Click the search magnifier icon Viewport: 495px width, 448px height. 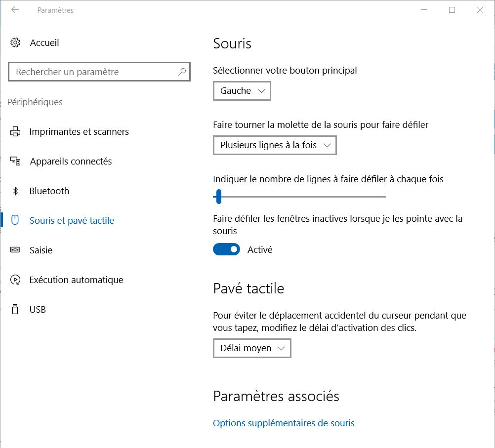tap(182, 72)
